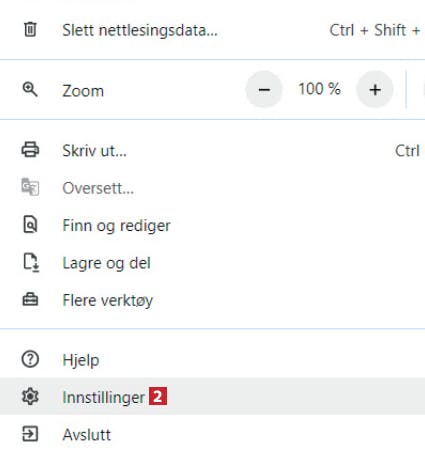Open the Hjelp submenu

[212, 360]
